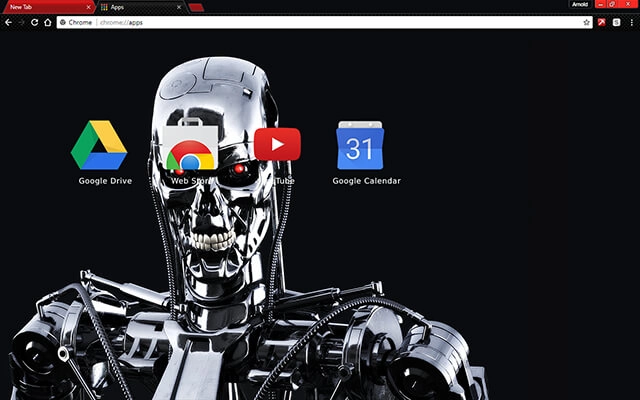Open the Google Drive app

[x=99, y=145]
